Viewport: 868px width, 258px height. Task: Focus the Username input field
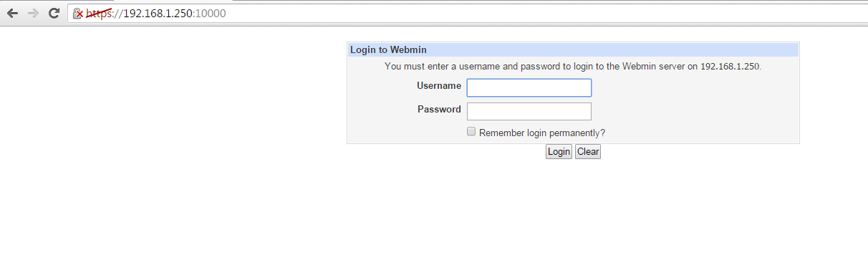tap(529, 87)
